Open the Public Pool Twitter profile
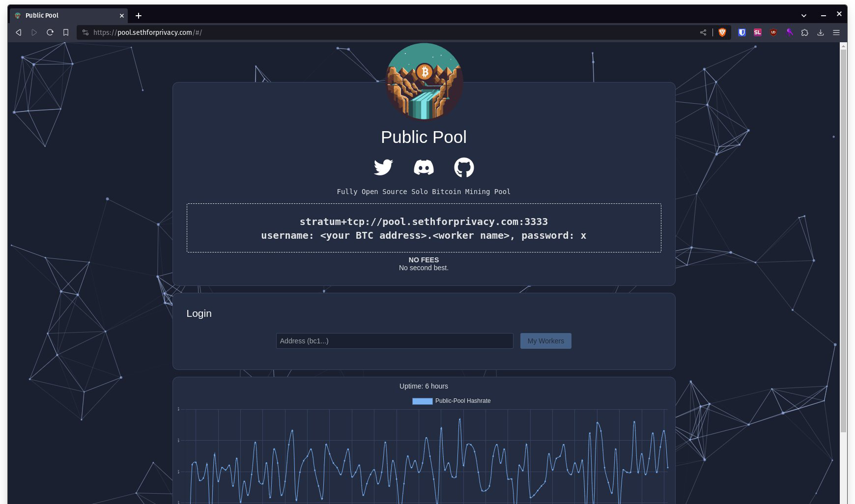Image resolution: width=855 pixels, height=504 pixels. pyautogui.click(x=383, y=168)
